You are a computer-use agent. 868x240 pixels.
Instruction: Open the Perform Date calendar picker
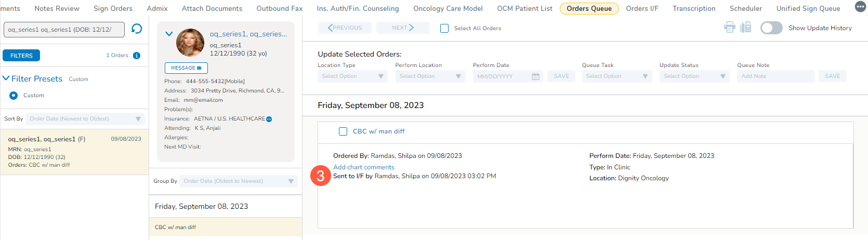pyautogui.click(x=535, y=76)
